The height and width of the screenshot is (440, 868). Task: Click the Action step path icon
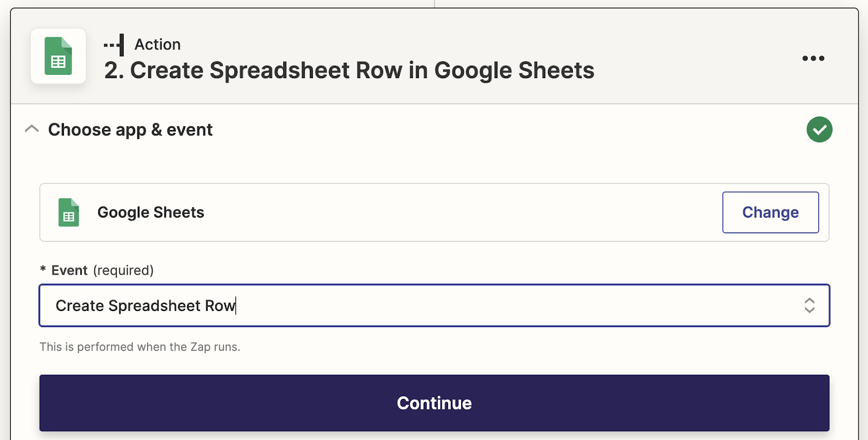pyautogui.click(x=114, y=45)
